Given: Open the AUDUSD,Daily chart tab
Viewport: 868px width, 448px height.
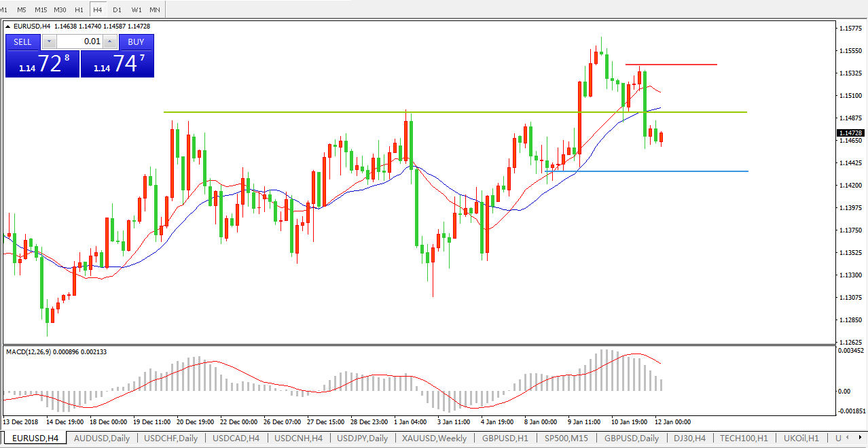Looking at the screenshot, I should (102, 438).
